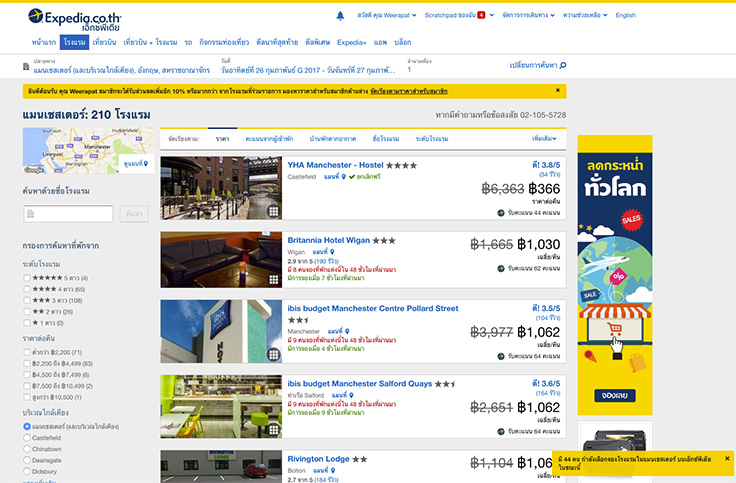Image resolution: width=736 pixels, height=483 pixels.
Task: Open Rivington Lodge listing
Action: click(318, 459)
